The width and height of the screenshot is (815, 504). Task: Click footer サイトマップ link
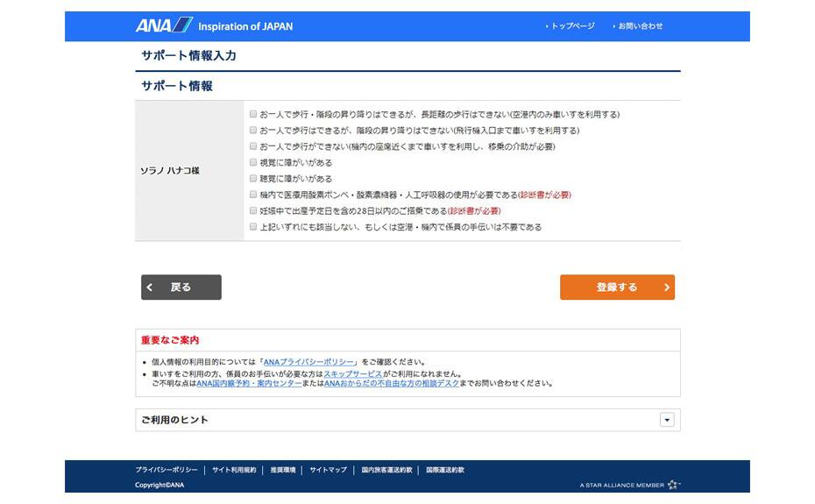click(328, 470)
